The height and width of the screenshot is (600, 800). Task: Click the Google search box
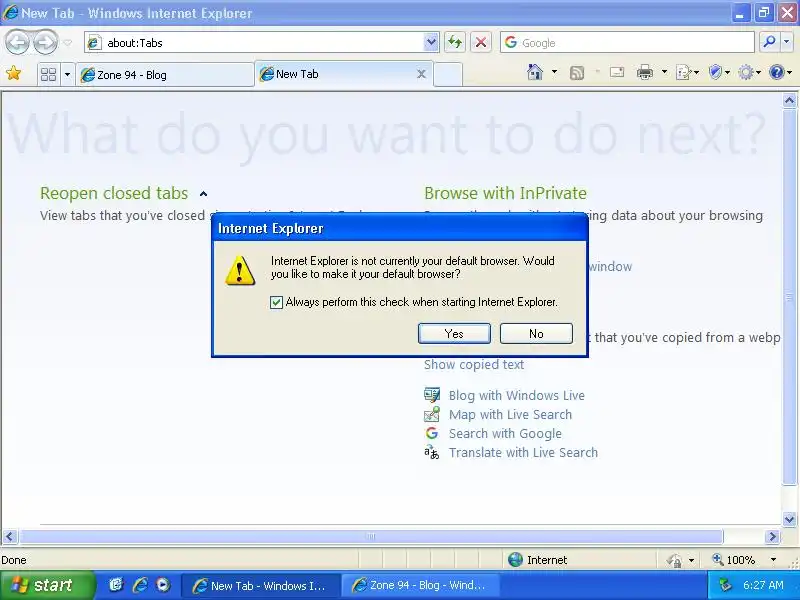coord(627,43)
